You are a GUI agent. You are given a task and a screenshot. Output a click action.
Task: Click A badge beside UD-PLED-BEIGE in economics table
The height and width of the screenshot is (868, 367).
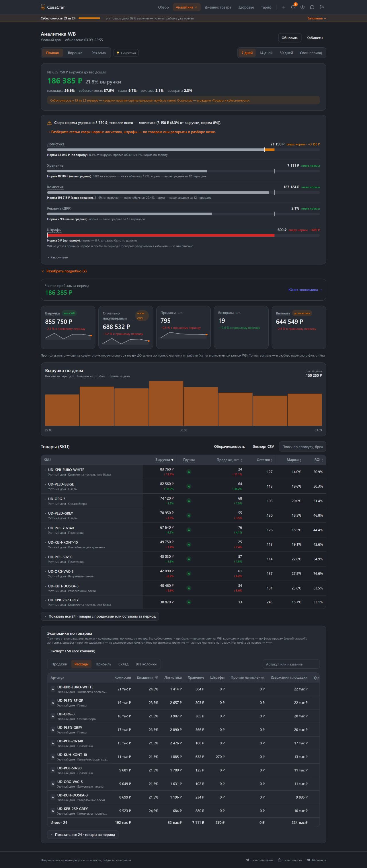(x=53, y=702)
